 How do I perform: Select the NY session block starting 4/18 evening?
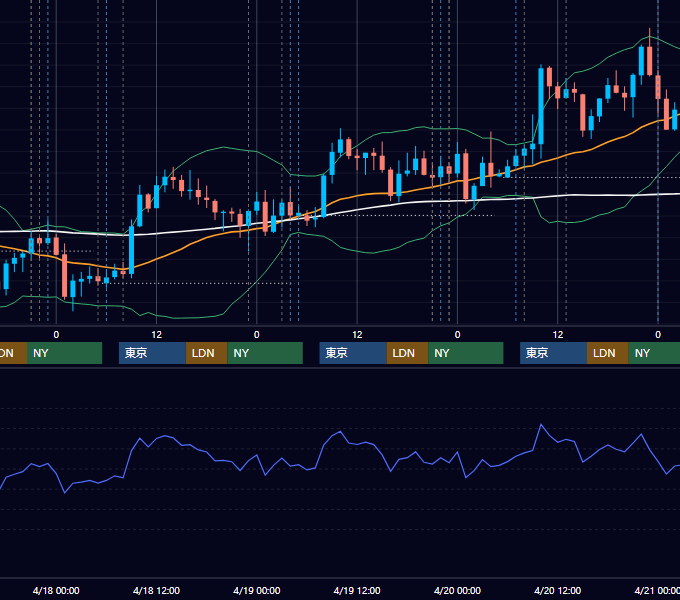tap(265, 353)
